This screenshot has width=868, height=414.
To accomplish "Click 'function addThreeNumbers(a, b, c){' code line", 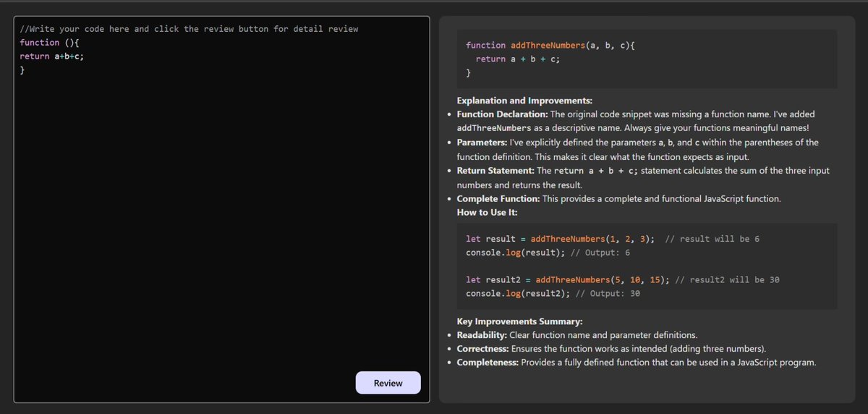I will click(550, 45).
